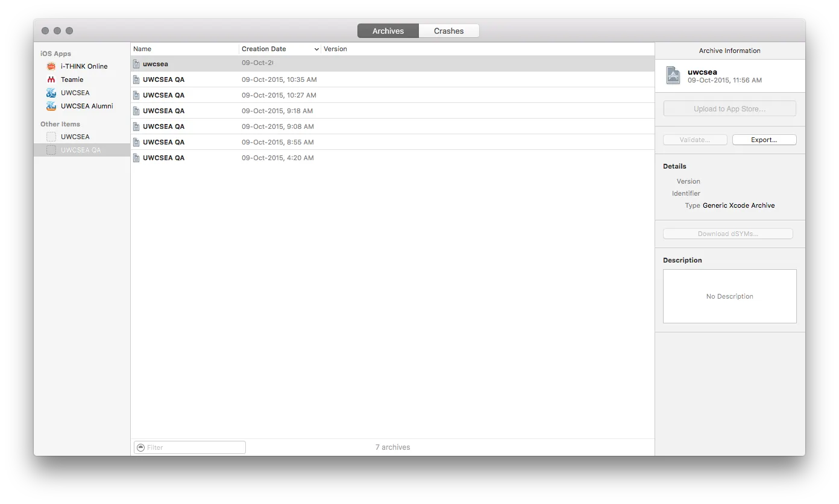The height and width of the screenshot is (504, 839).
Task: Sort archives by the Name column header
Action: [x=184, y=49]
